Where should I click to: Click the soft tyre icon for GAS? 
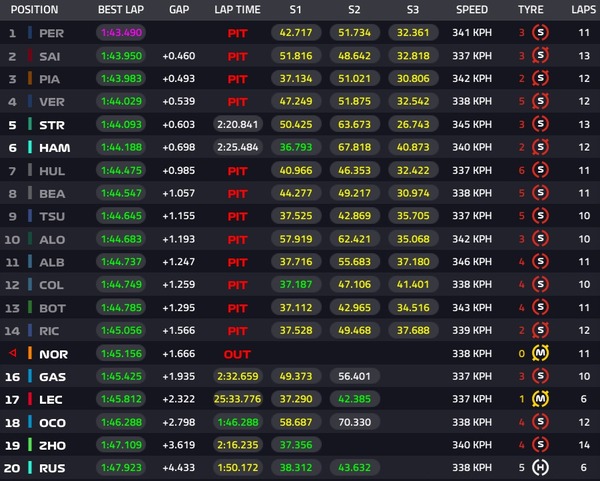[541, 376]
